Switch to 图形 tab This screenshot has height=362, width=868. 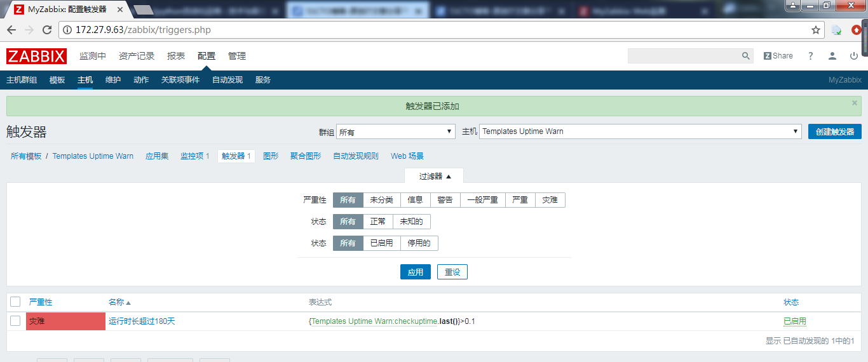coord(271,156)
